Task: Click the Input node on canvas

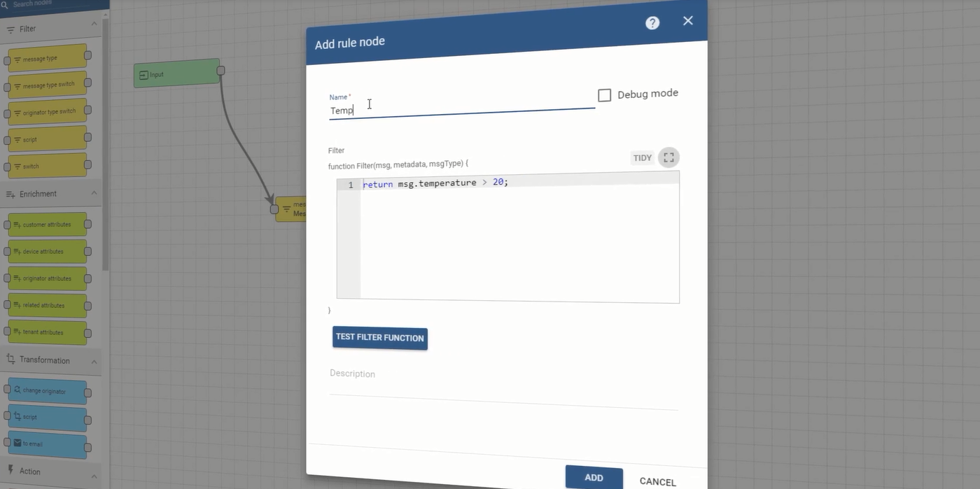Action: coord(176,73)
